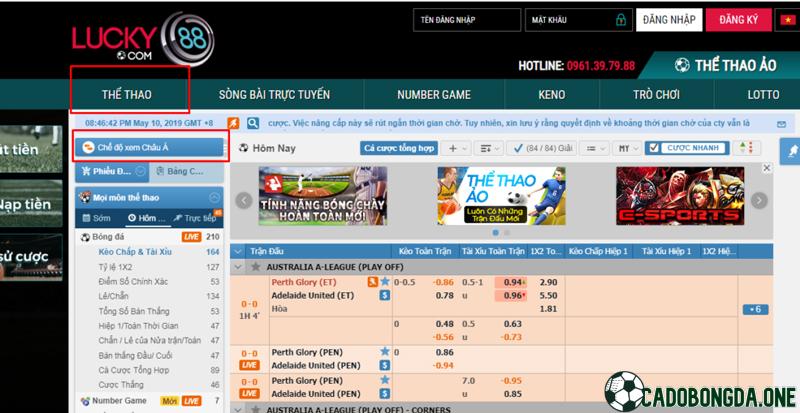800x413 pixels.
Task: Collapse the Phiếu Đ... bet slip chevron
Action: [x=140, y=172]
